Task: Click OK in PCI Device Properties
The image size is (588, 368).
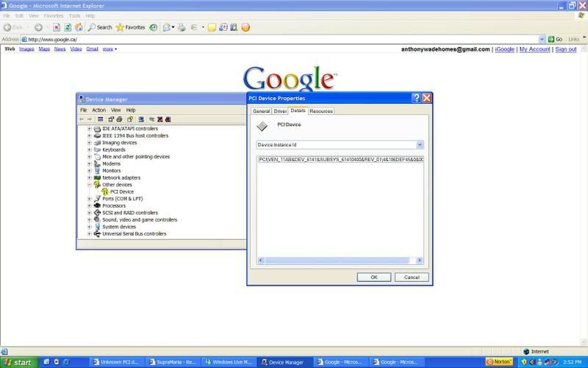Action: coord(374,277)
